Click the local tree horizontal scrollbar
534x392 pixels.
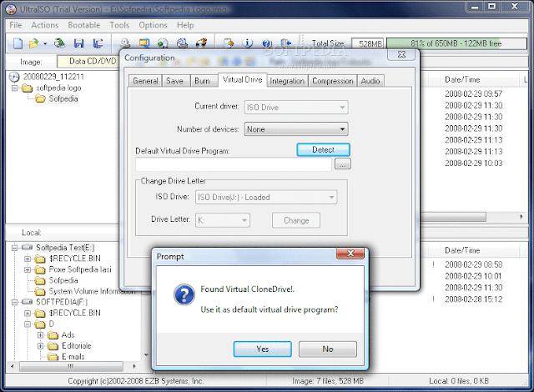[x=73, y=366]
